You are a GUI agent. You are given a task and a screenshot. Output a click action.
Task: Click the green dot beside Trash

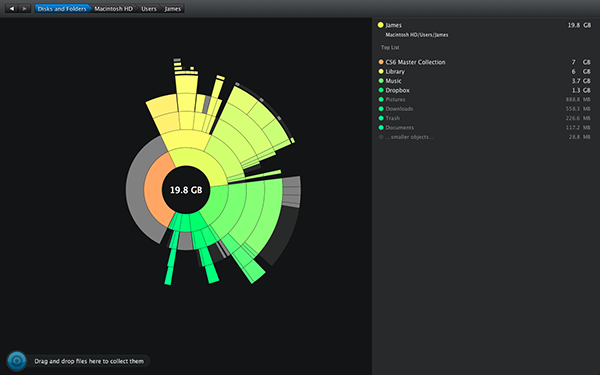click(381, 118)
